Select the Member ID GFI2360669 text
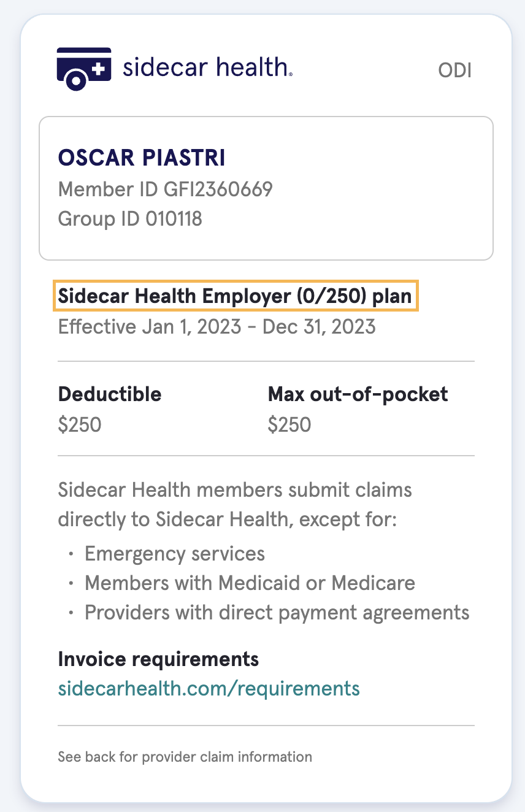Viewport: 525px width, 812px height. pos(165,189)
